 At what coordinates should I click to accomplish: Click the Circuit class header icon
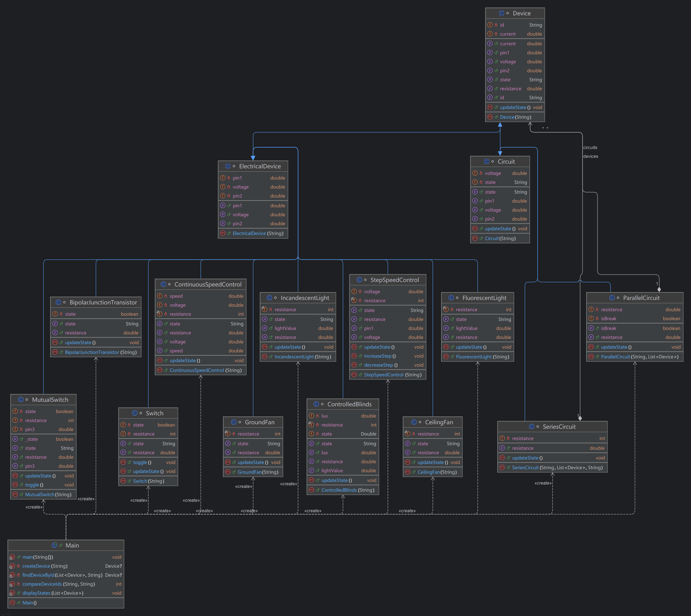pyautogui.click(x=486, y=161)
